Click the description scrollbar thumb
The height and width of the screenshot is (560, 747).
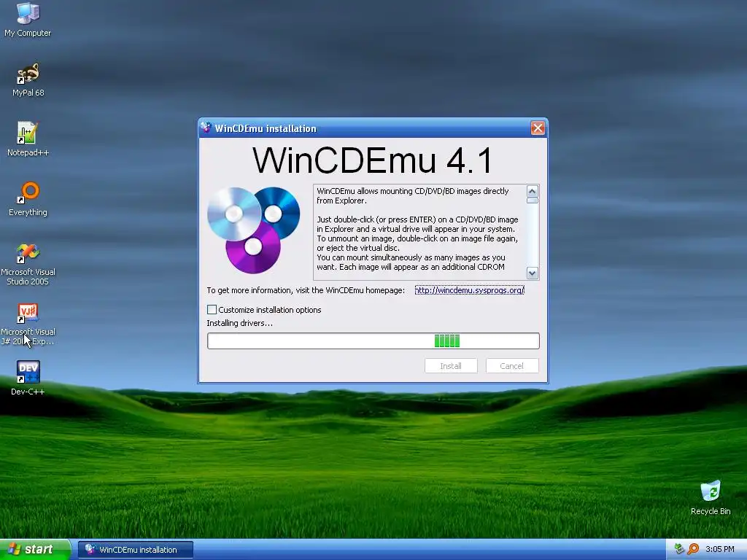pyautogui.click(x=532, y=201)
